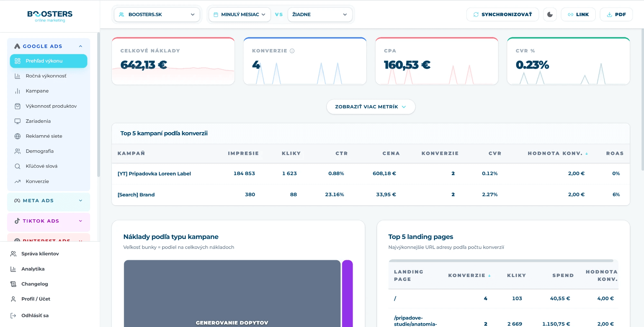Click the client users icon beside BOOSTERS.SK
The height and width of the screenshot is (327, 644).
(121, 15)
